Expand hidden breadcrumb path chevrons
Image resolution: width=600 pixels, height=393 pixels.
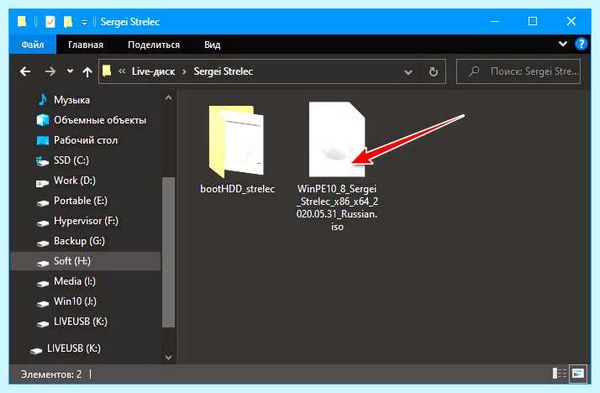point(122,72)
